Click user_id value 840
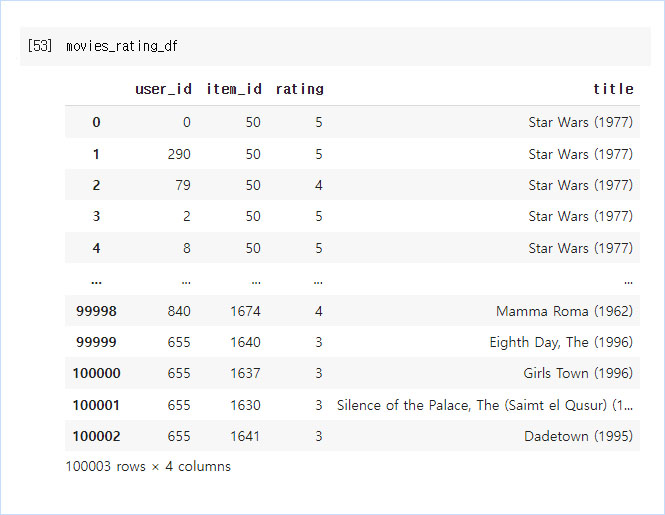 coord(179,311)
